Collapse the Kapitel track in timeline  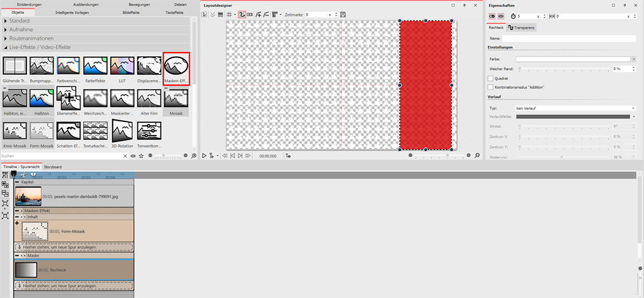tap(17, 182)
